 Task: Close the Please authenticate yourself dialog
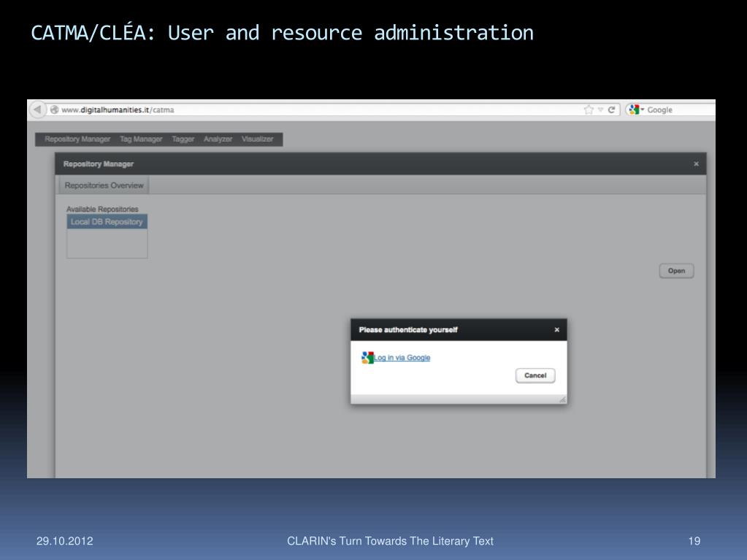pos(556,329)
